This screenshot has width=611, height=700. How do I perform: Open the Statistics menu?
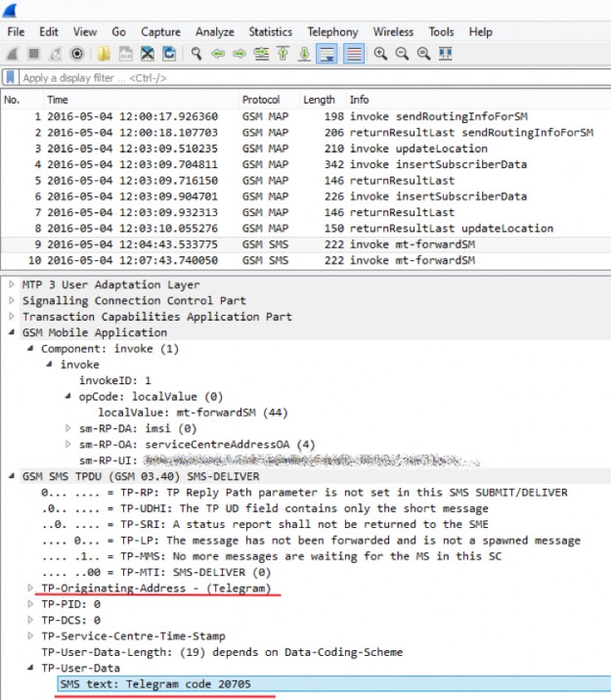[270, 32]
